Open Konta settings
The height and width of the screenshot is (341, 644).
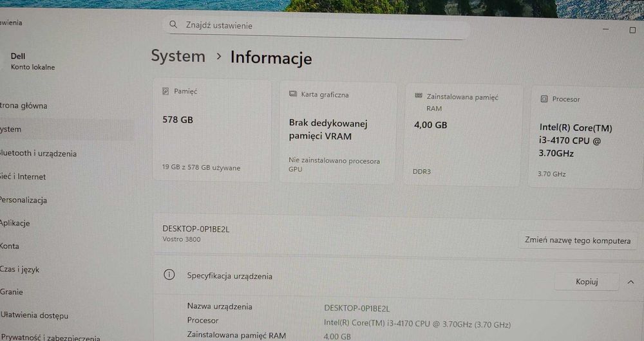pos(10,246)
